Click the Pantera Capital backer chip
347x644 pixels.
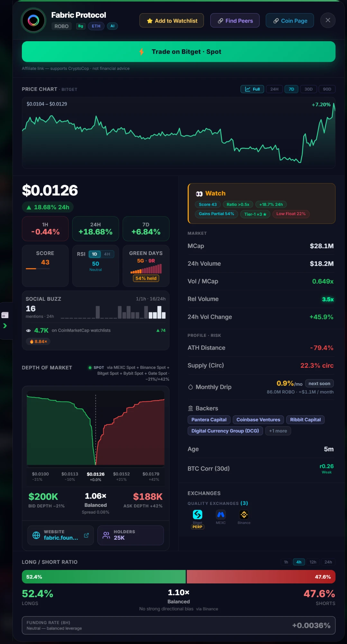click(209, 420)
